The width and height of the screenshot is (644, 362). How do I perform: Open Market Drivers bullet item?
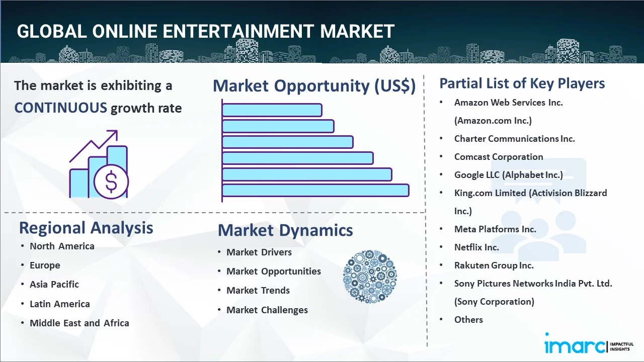259,252
